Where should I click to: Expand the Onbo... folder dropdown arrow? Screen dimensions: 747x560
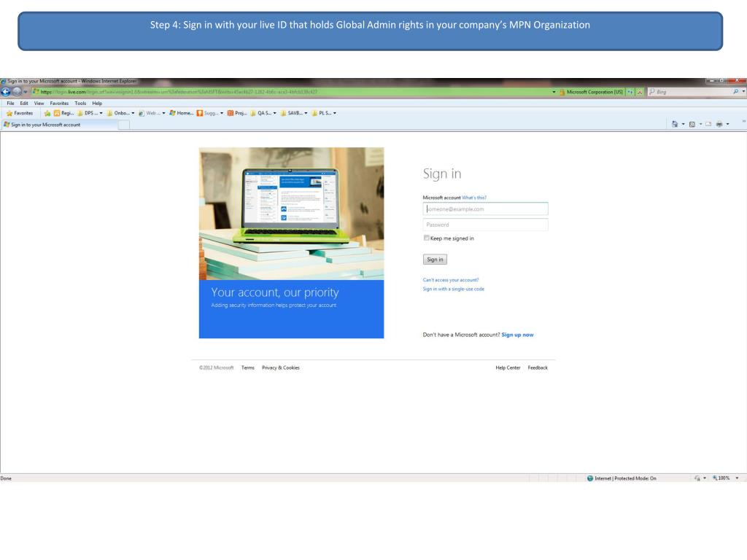click(133, 113)
